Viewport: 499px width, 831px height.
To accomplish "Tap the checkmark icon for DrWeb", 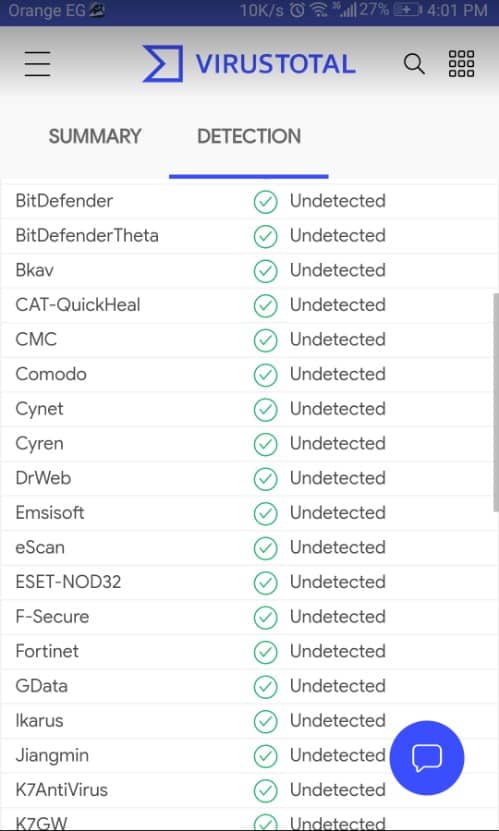I will click(265, 479).
